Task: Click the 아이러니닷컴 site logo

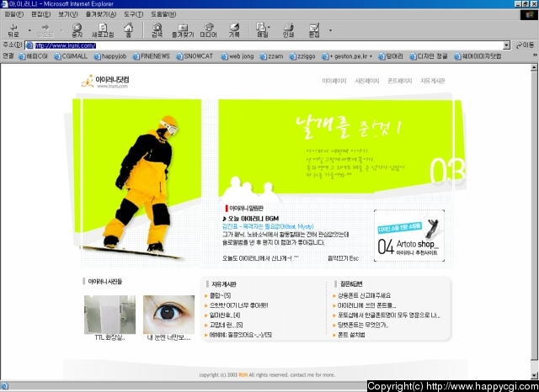Action: coord(105,82)
